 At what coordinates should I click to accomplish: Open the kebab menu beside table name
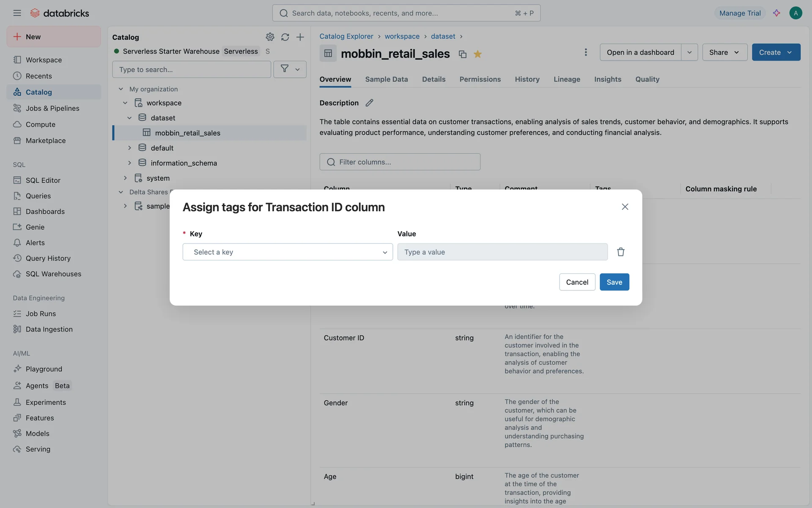(x=585, y=52)
